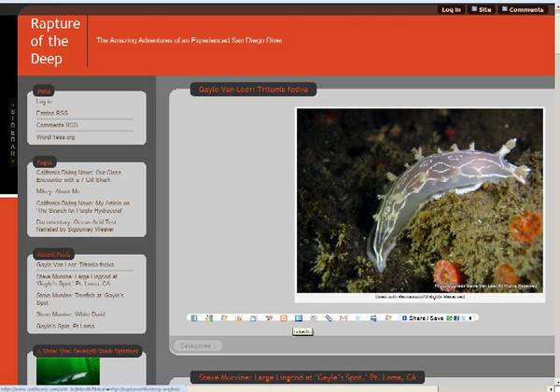Open Gayle Van Leer: Tritonia festiva post
Screen dimensions: 560x392
pos(253,90)
